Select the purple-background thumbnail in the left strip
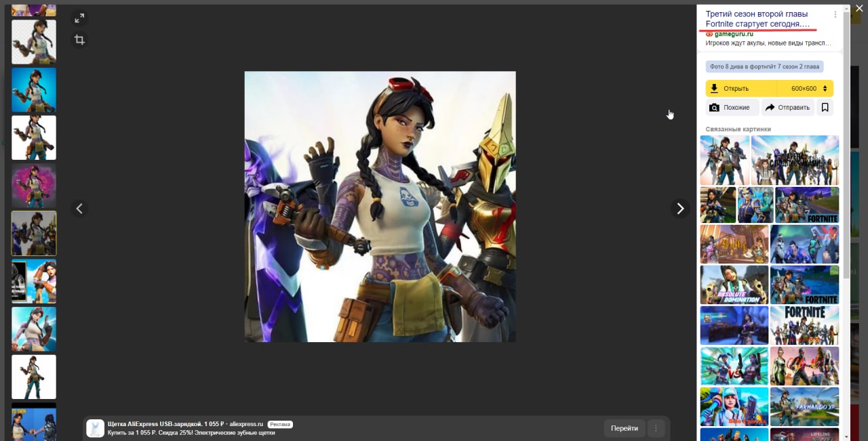The width and height of the screenshot is (868, 441). [34, 186]
